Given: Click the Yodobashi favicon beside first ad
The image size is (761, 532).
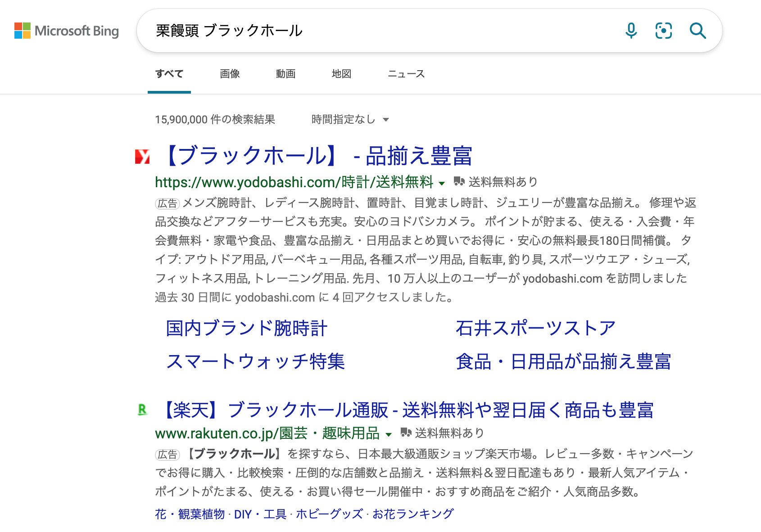Looking at the screenshot, I should 142,156.
